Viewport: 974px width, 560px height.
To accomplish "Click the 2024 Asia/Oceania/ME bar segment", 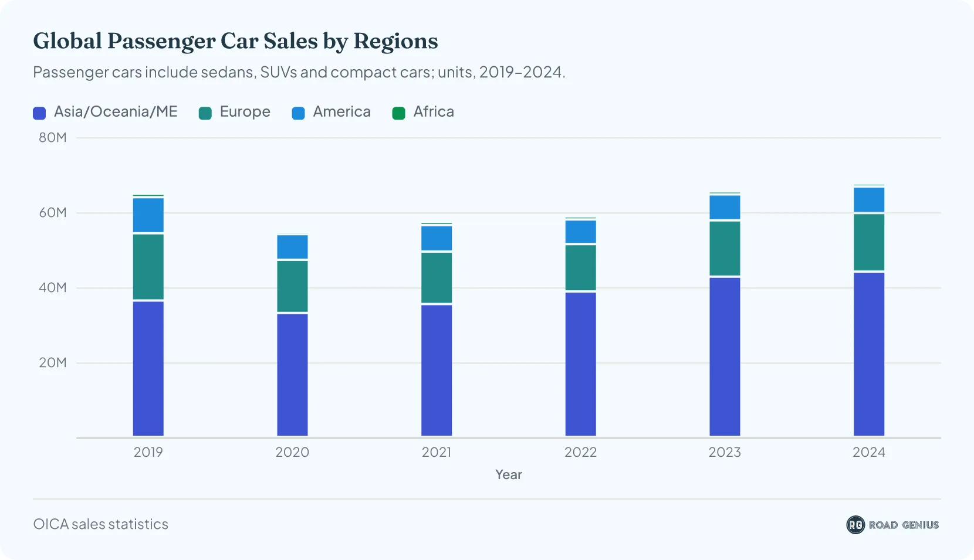I will coord(869,355).
